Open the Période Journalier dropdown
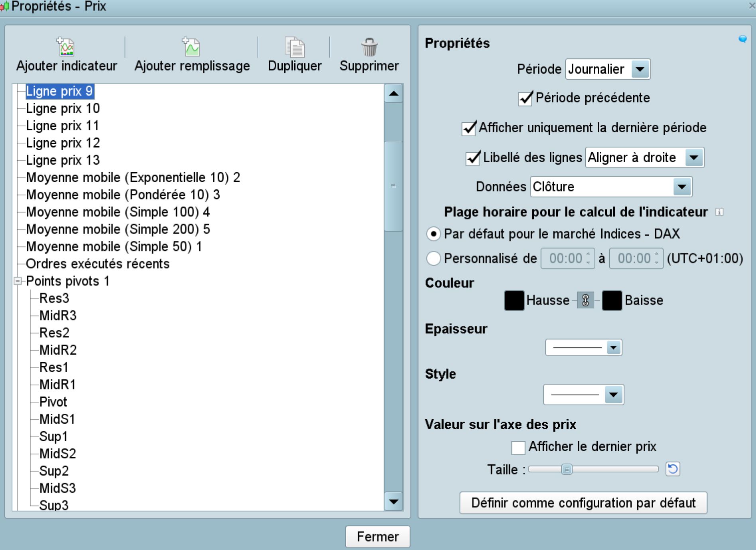This screenshot has height=550, width=756. point(608,69)
